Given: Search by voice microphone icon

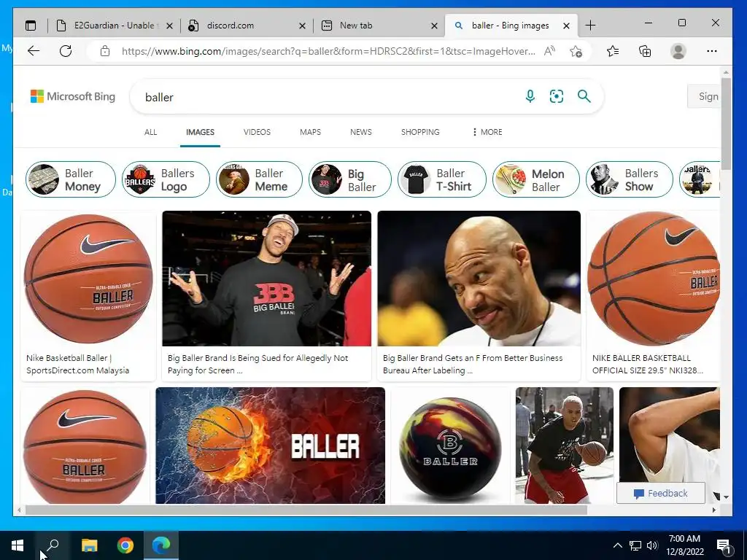Looking at the screenshot, I should click(x=530, y=97).
